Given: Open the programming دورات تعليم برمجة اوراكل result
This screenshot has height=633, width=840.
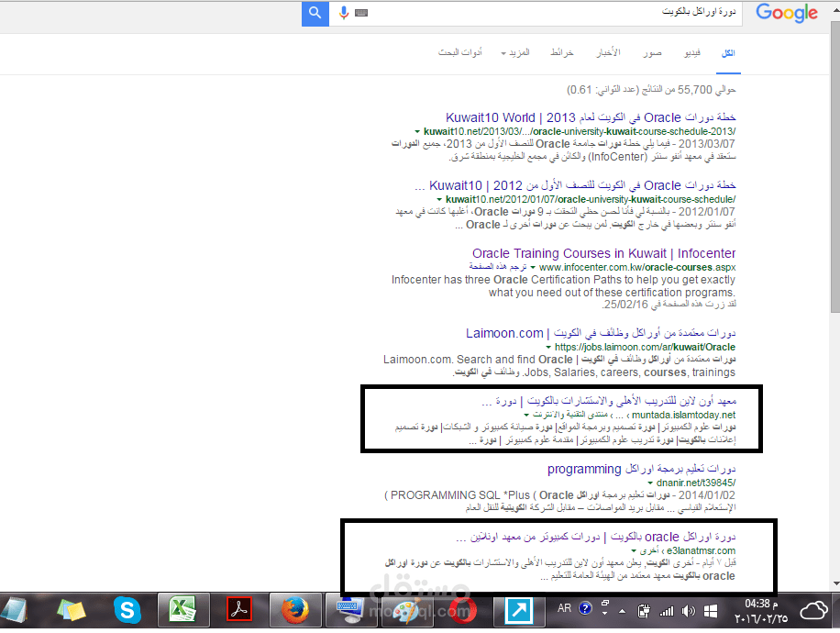Looking at the screenshot, I should [641, 469].
